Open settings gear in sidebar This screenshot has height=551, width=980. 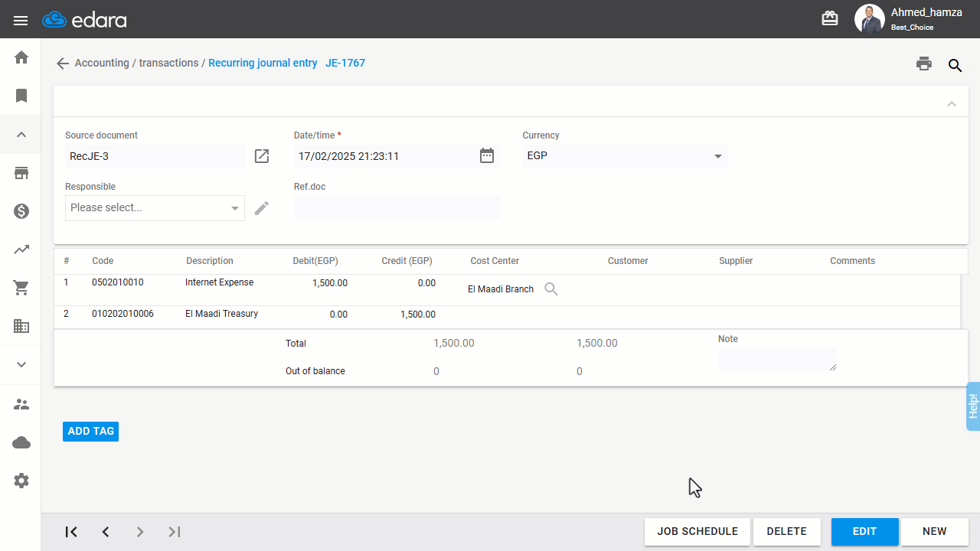click(21, 481)
